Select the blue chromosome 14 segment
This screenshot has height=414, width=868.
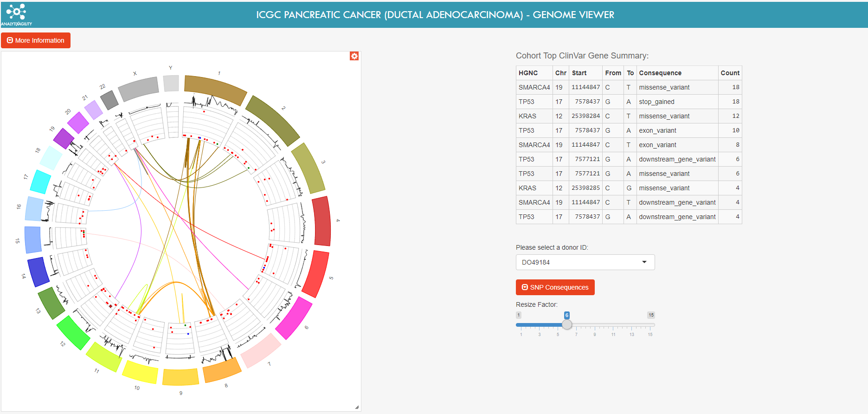[x=38, y=272]
